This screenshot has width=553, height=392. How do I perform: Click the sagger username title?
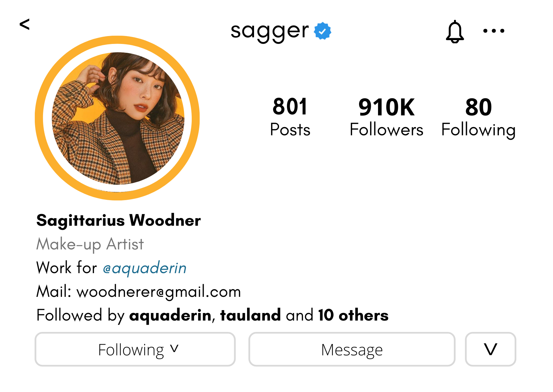[x=270, y=31]
